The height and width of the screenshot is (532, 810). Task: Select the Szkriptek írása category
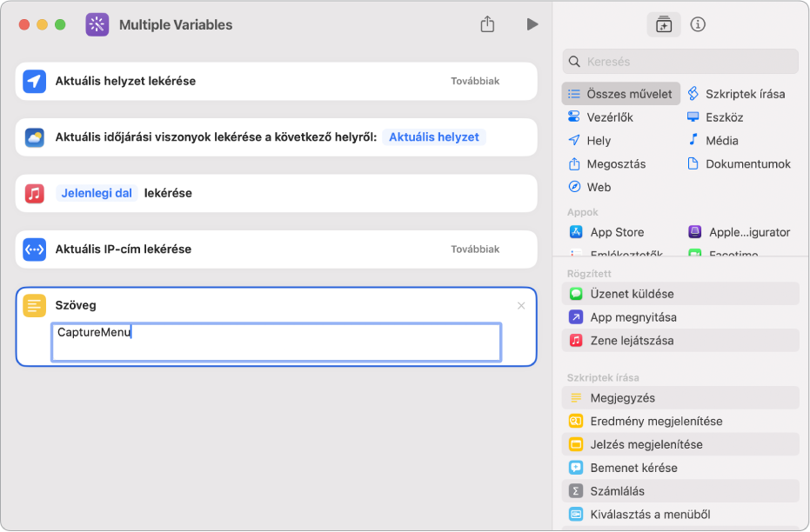pos(744,94)
